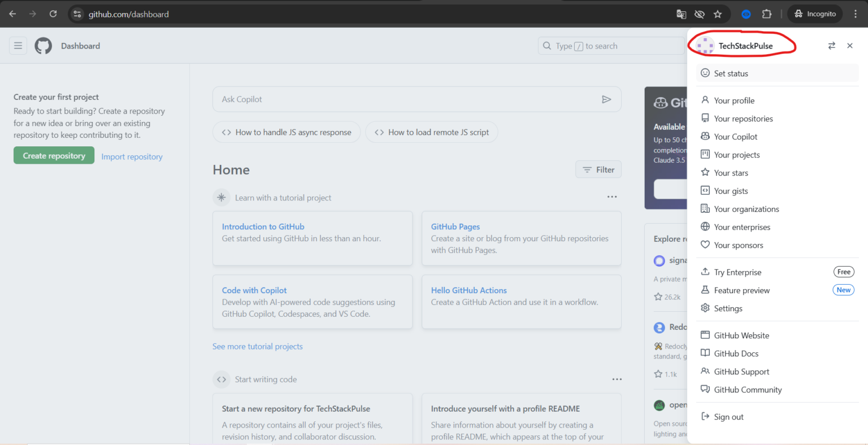This screenshot has height=445, width=868.
Task: Toggle the incognito eye icon in the toolbar
Action: [x=699, y=14]
